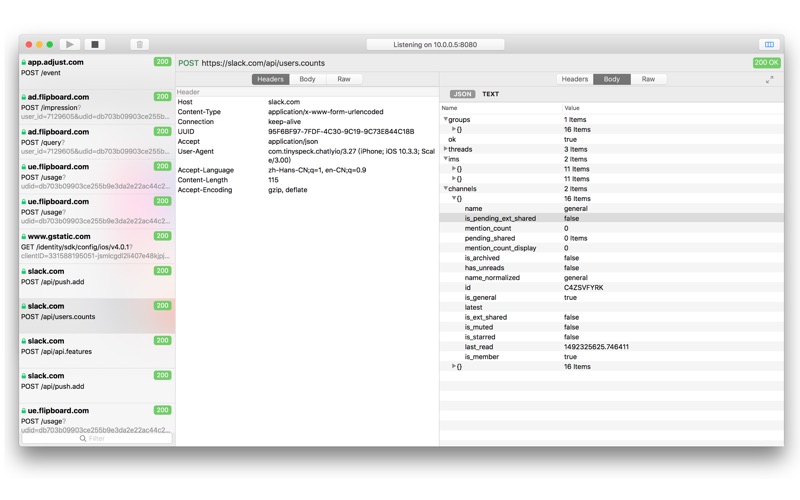Select the is_general row

612,297
